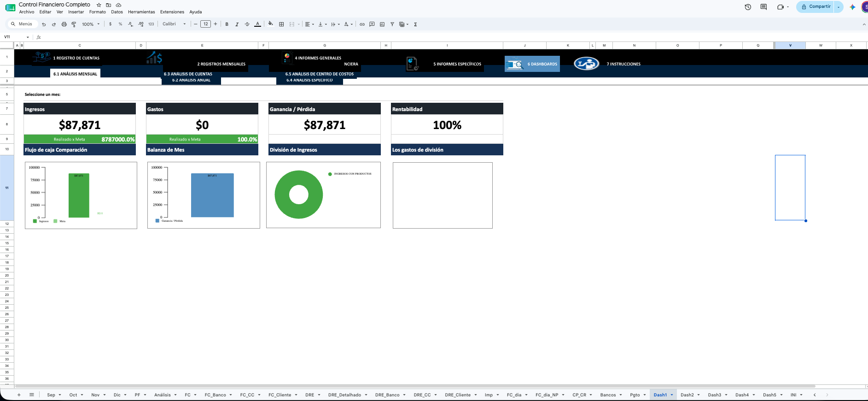Print the spreadsheet
The width and height of the screenshot is (868, 401).
[64, 24]
